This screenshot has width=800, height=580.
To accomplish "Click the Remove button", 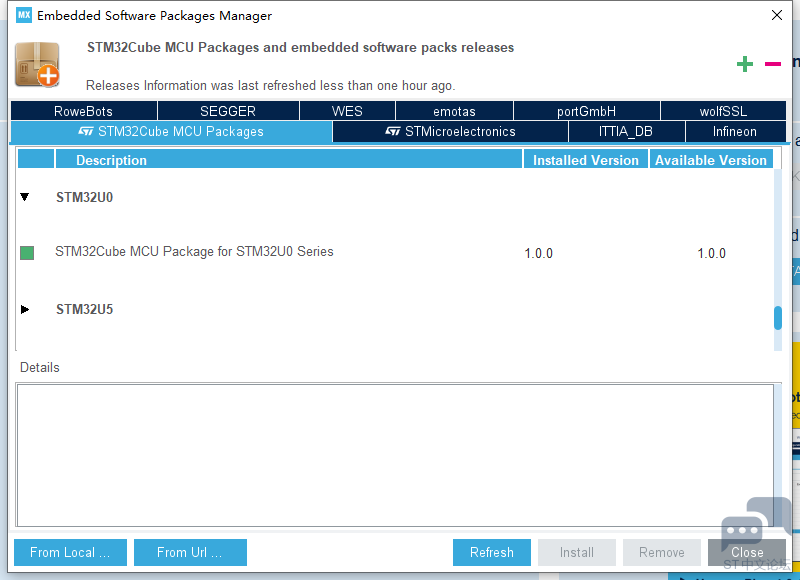I will (x=662, y=552).
